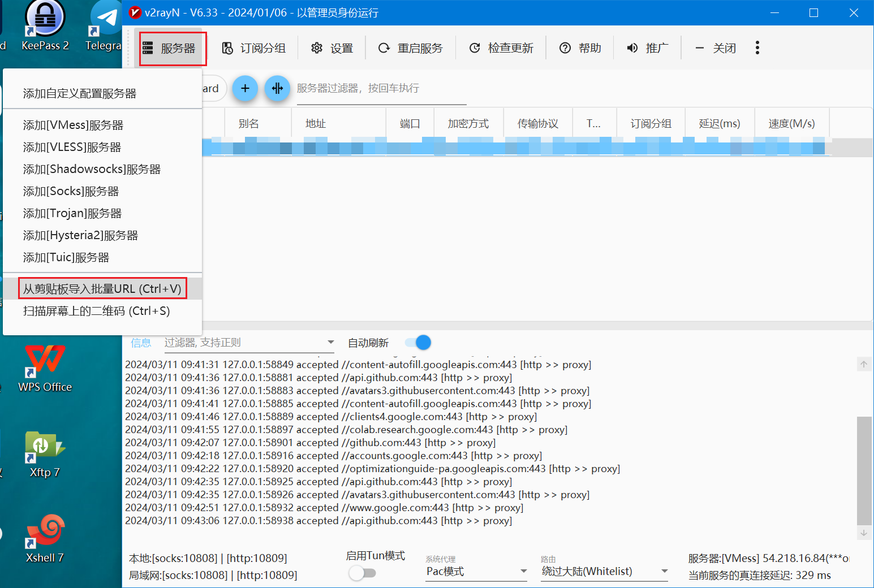Click 局域网:[socks:10808] status text
The width and height of the screenshot is (874, 588).
(213, 576)
